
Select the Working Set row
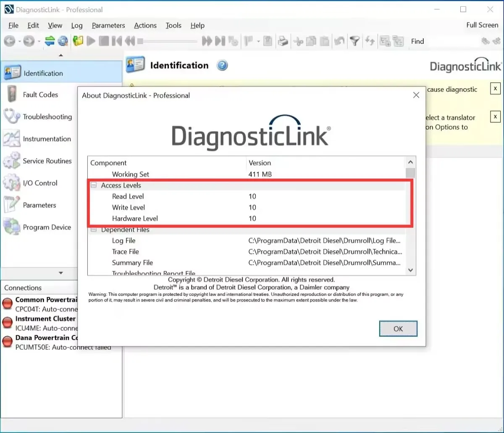247,174
